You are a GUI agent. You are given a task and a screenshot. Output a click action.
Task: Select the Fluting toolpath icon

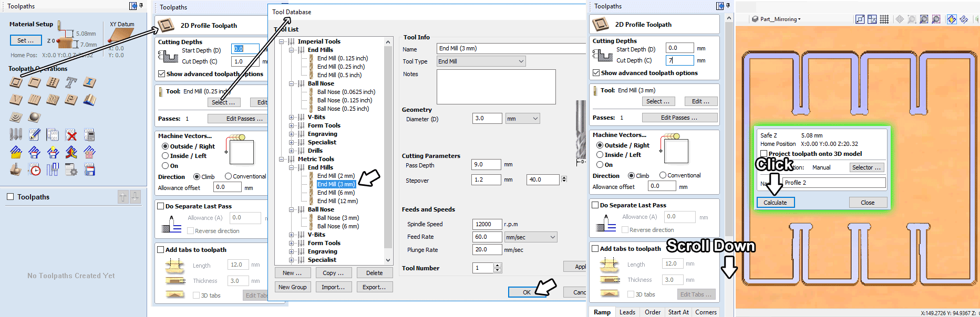click(x=35, y=100)
